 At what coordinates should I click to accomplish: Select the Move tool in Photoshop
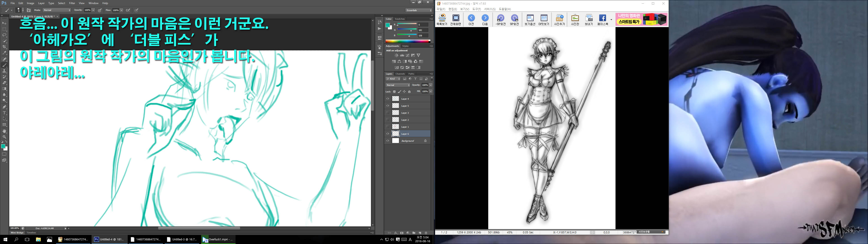pos(4,23)
